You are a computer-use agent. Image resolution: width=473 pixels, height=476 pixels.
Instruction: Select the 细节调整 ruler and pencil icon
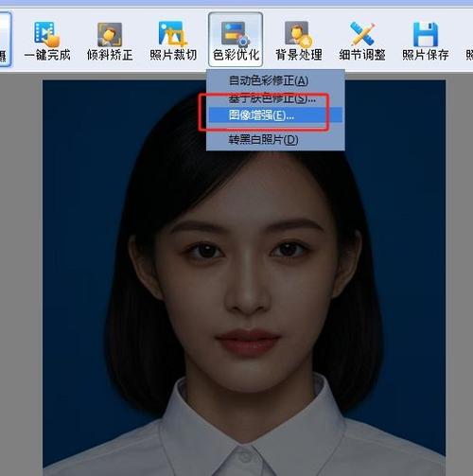[362, 33]
